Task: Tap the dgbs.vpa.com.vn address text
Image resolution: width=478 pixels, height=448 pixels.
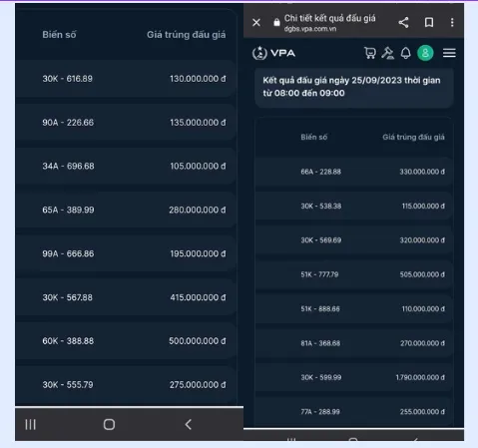Action: point(310,29)
